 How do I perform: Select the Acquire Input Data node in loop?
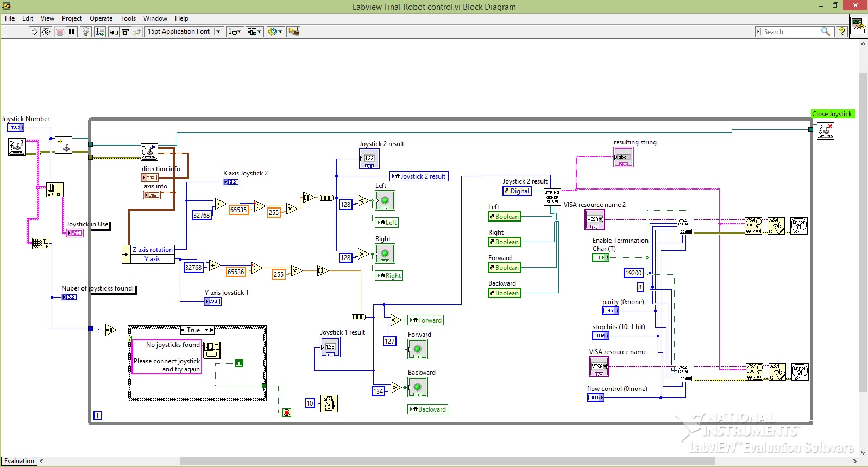pos(149,152)
